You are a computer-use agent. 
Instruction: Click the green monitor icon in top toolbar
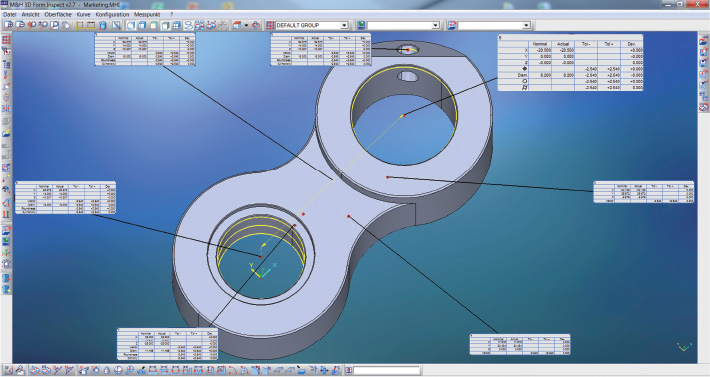(361, 25)
